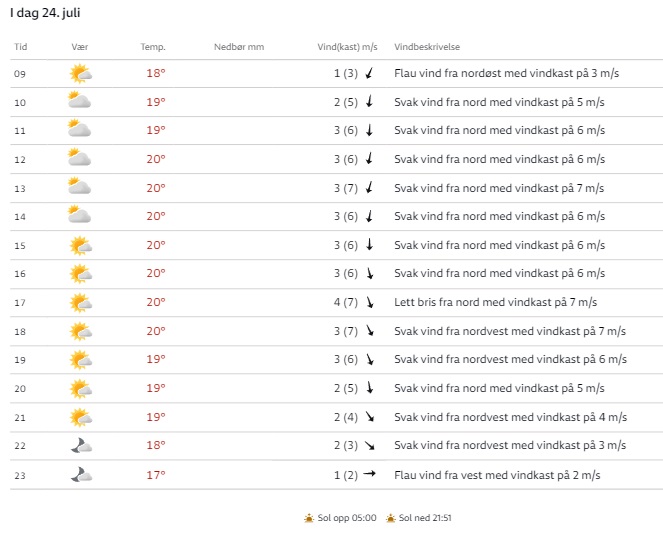The height and width of the screenshot is (535, 663).
Task: Click the sunny icon at hour 17
Action: tap(80, 303)
